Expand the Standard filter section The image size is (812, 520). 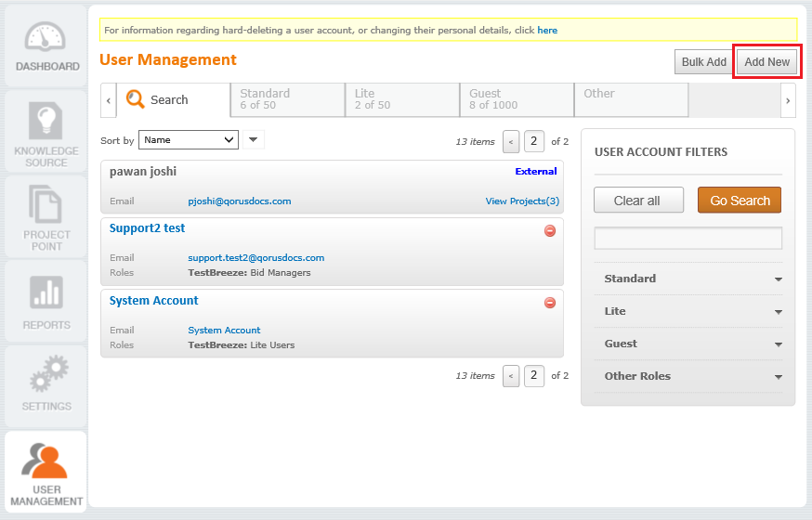[x=688, y=279]
